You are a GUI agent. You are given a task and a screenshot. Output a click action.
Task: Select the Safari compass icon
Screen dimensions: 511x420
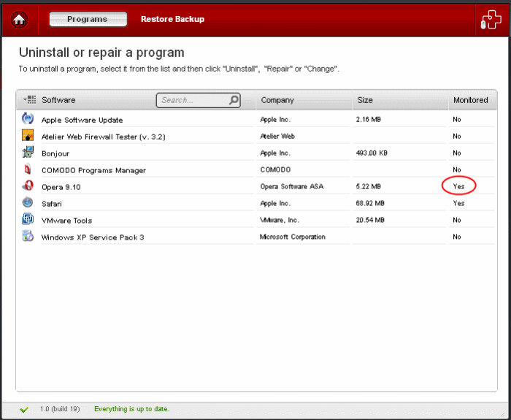click(x=28, y=202)
